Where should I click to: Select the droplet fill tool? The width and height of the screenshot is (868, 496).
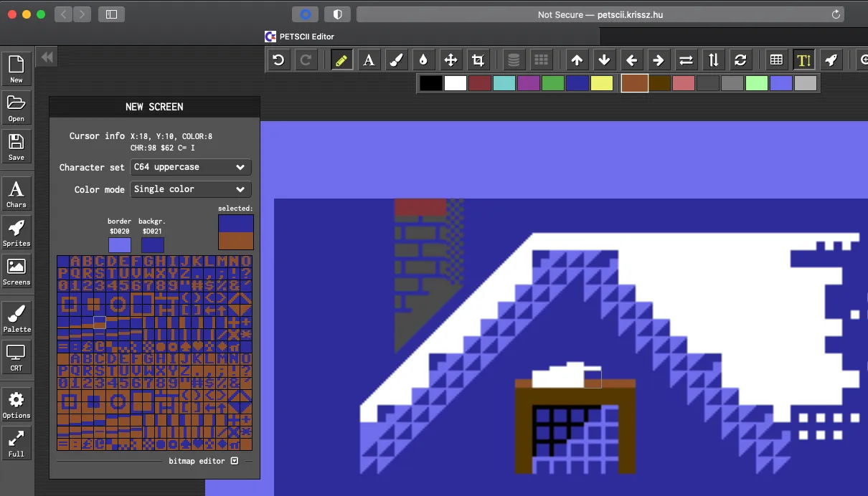(x=423, y=60)
